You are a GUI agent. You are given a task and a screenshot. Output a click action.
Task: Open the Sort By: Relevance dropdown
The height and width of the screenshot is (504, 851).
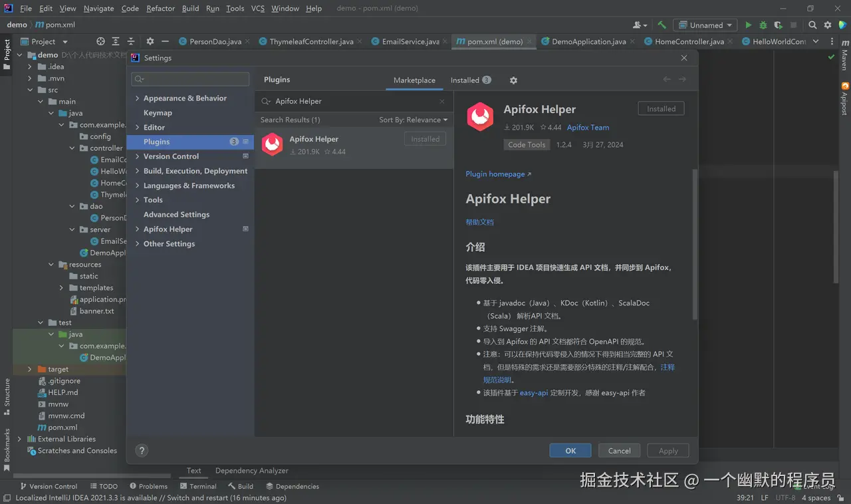pyautogui.click(x=413, y=120)
